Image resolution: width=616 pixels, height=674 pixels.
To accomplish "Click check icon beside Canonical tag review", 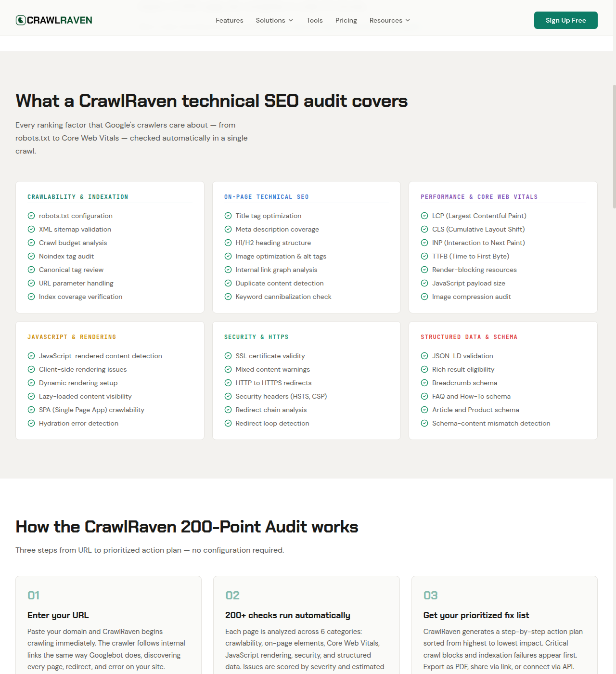I will coord(31,270).
